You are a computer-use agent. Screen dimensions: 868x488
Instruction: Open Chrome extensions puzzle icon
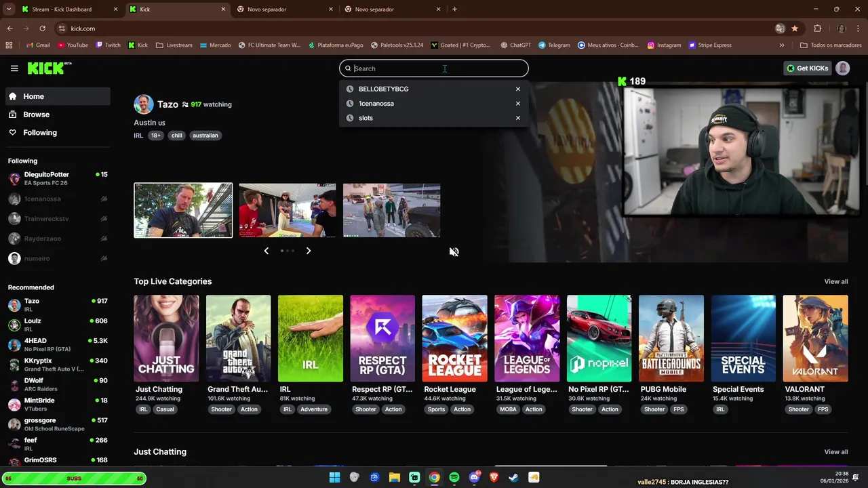click(x=817, y=28)
